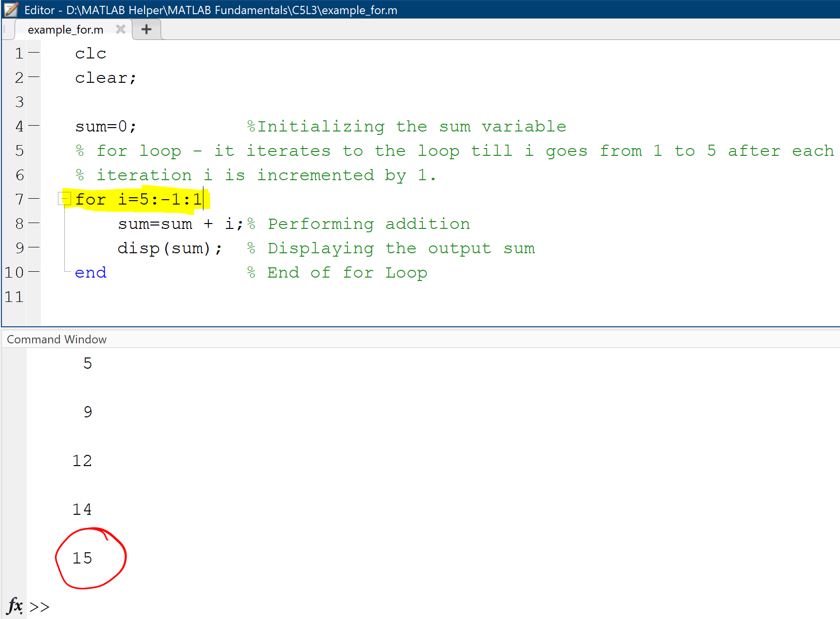Viewport: 840px width, 619px height.
Task: Select the example_for.m tab
Action: (66, 29)
